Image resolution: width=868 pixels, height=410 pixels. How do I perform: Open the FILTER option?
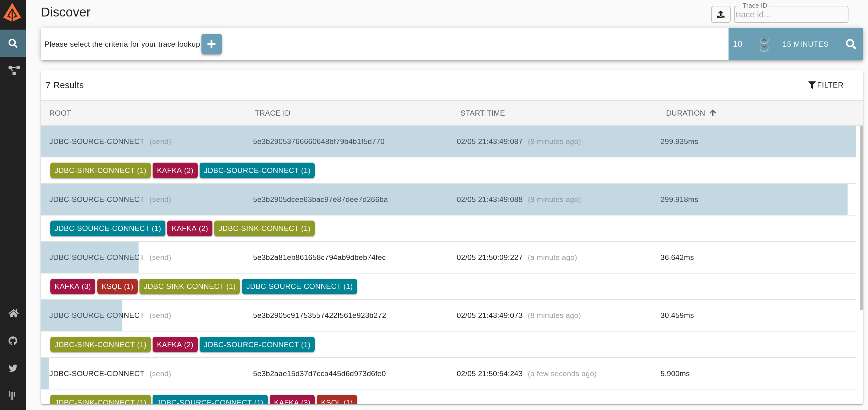click(x=826, y=85)
